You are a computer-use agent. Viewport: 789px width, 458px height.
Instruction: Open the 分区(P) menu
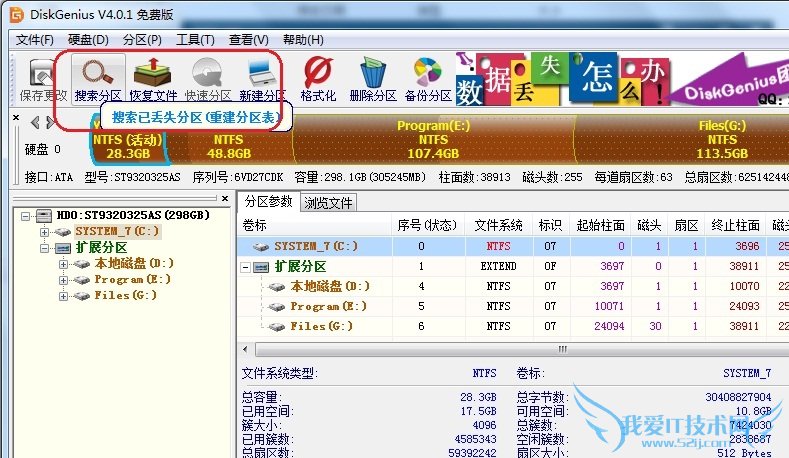[x=142, y=40]
